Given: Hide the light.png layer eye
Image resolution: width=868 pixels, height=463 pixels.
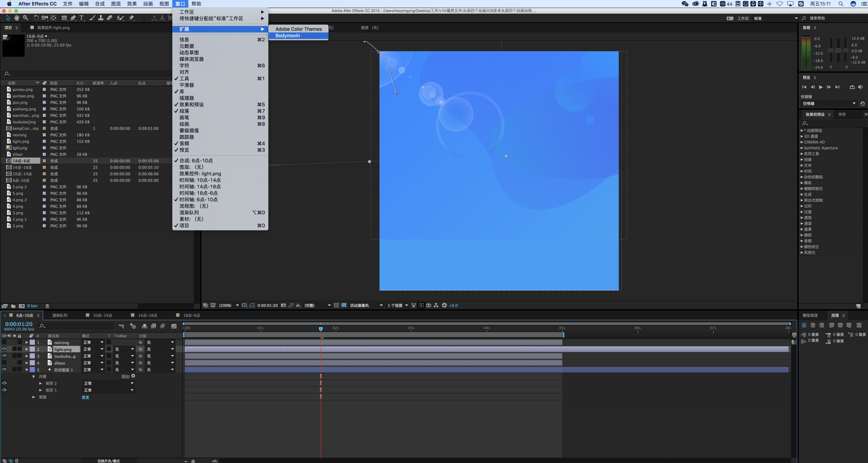Looking at the screenshot, I should [4, 349].
